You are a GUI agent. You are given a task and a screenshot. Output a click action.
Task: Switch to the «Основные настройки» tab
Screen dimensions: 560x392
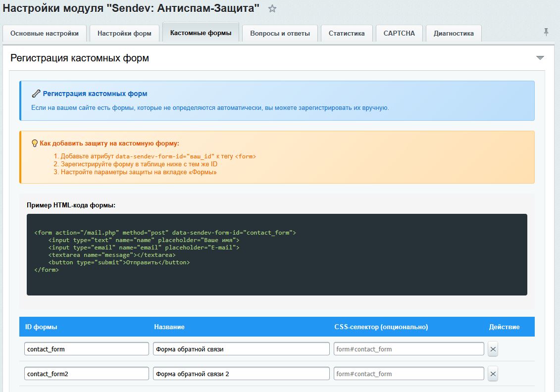[45, 33]
